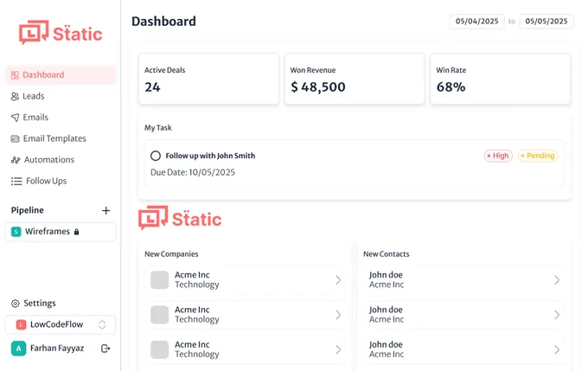Select the Wireframes pipeline

(61, 232)
